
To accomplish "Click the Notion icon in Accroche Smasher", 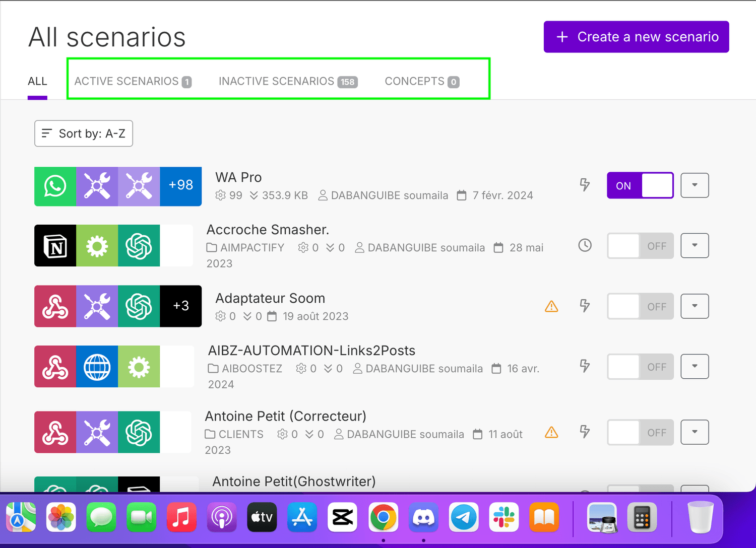I will pos(55,246).
